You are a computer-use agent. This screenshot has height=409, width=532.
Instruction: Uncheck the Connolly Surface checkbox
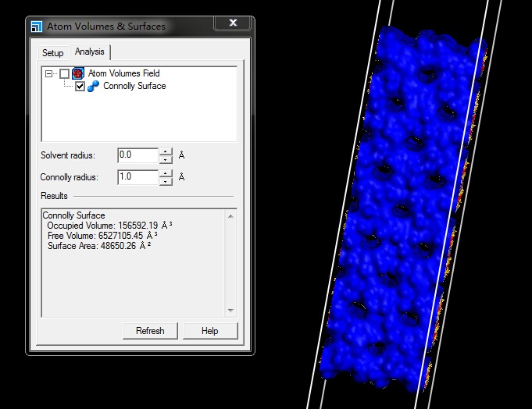(80, 86)
